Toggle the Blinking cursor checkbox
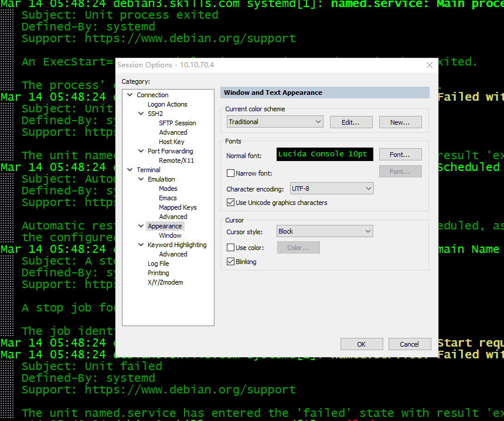This screenshot has width=504, height=421. click(x=230, y=261)
